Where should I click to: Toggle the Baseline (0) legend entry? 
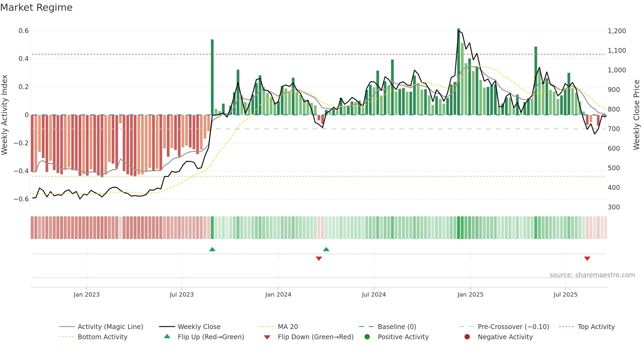click(x=387, y=327)
